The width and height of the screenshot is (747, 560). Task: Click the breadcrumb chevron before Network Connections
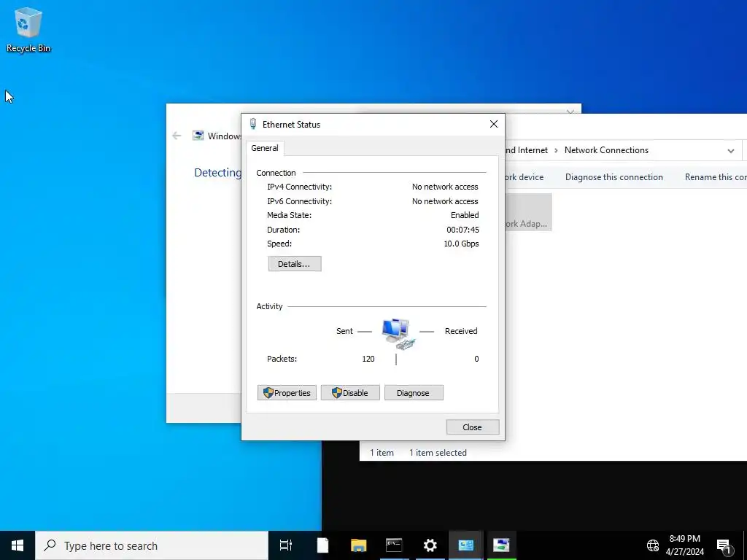pyautogui.click(x=555, y=150)
